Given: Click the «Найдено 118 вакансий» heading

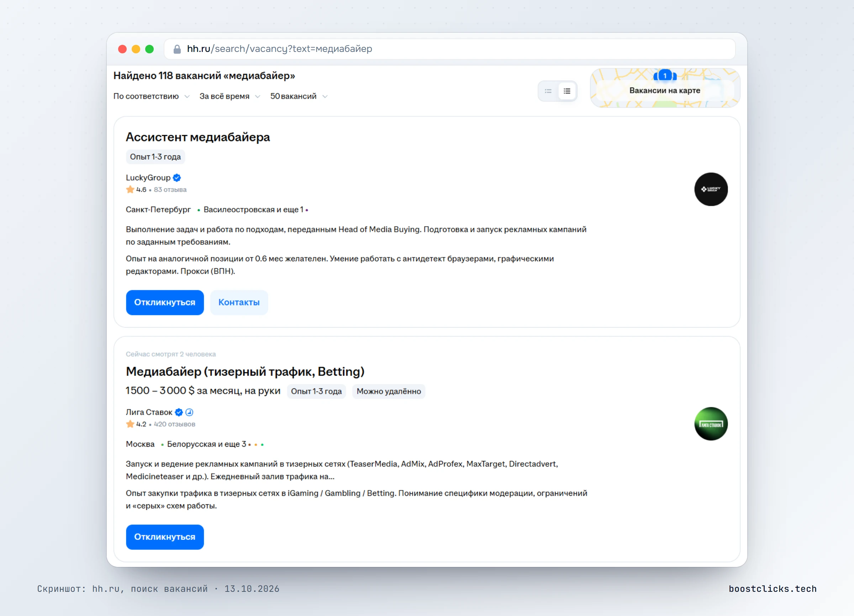Looking at the screenshot, I should [204, 76].
